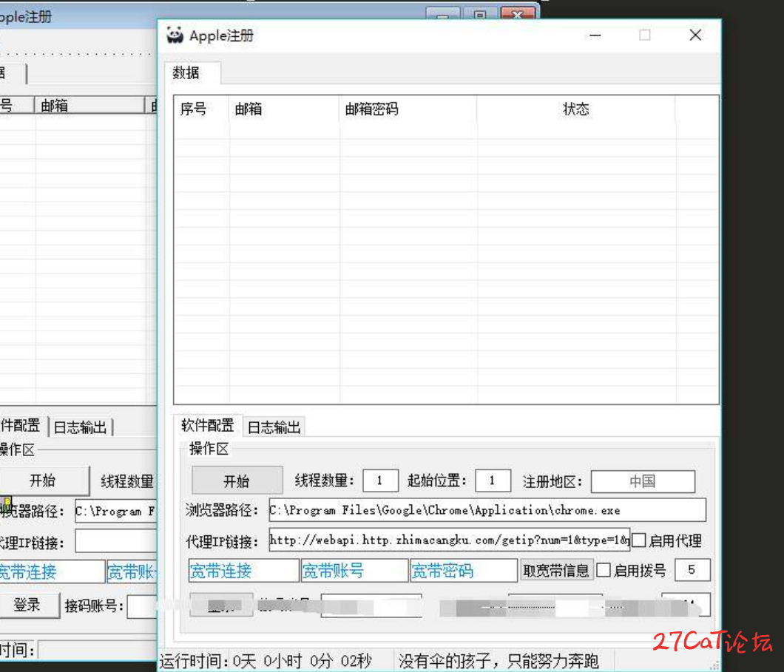Click the 邮箱 column header in back window

(x=89, y=106)
